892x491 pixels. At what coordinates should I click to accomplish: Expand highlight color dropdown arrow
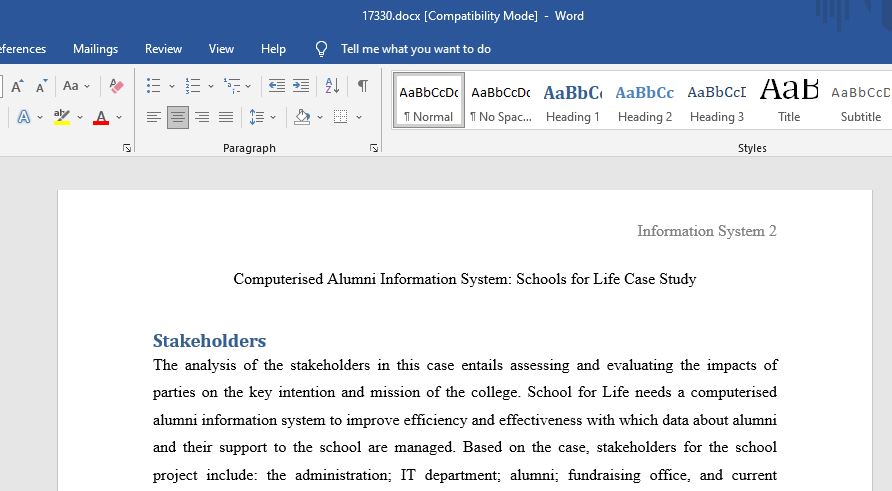tap(80, 118)
